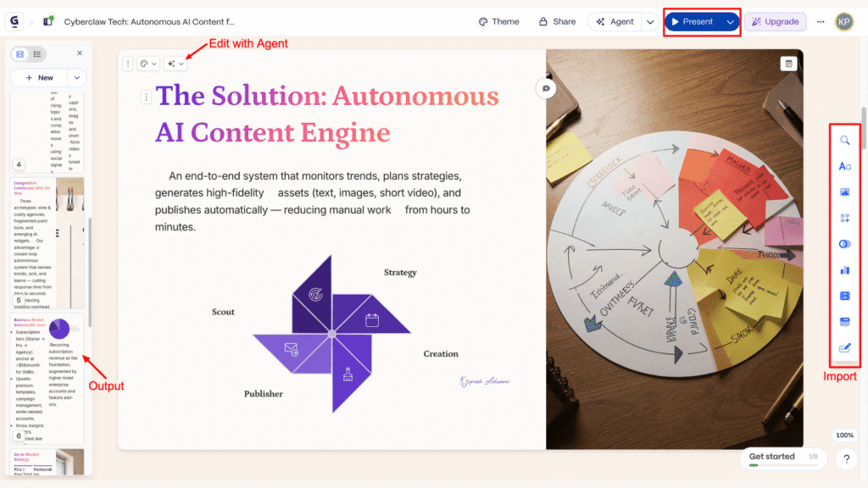Click the target icon in the pinwheel

(x=315, y=294)
